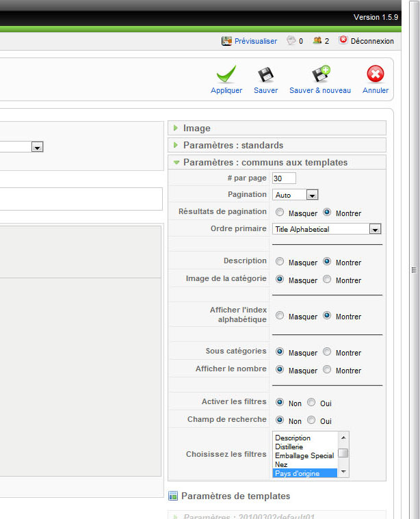Viewport: 420px width, 519px height.
Task: Click the green checkmark Appliquer icon
Action: (226, 74)
